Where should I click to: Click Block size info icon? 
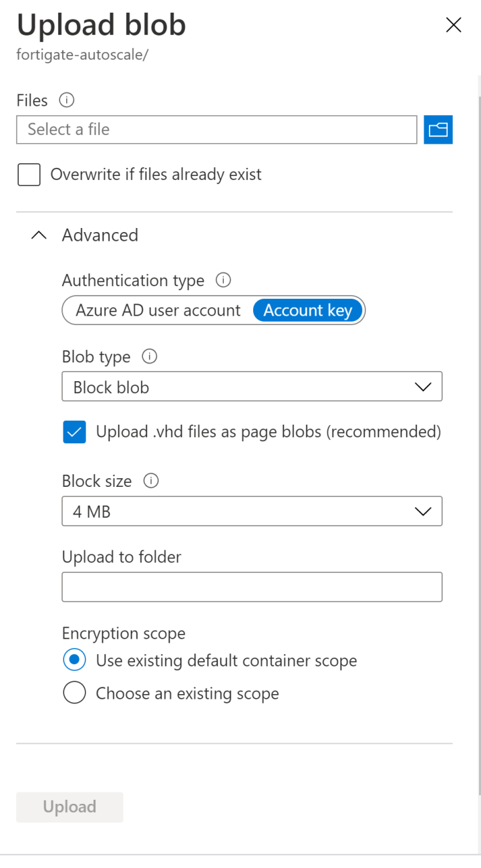(152, 481)
